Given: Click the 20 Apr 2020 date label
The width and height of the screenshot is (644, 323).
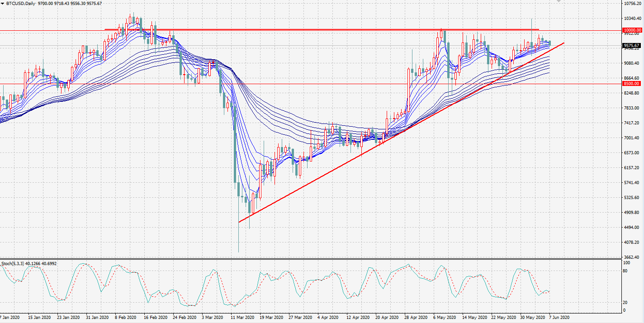Looking at the screenshot, I should point(387,318).
